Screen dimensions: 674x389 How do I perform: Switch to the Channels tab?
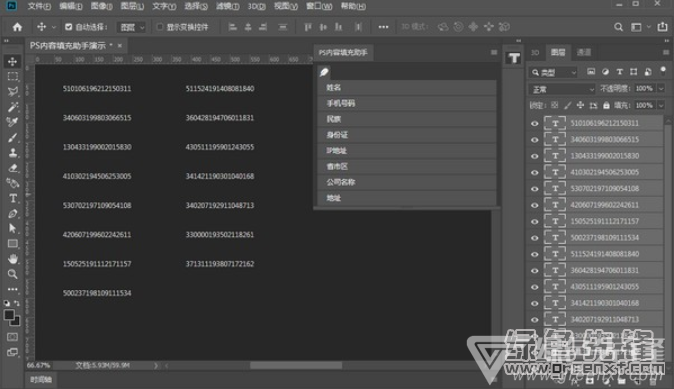(583, 52)
